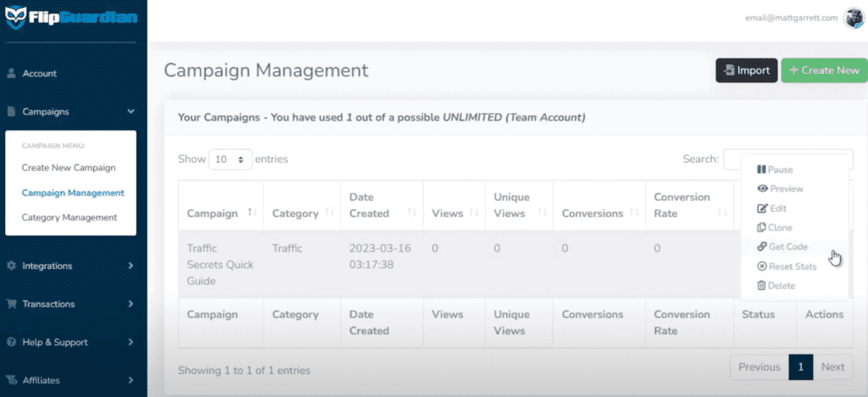
Task: Click the FlipGuardian logo icon
Action: coord(19,18)
